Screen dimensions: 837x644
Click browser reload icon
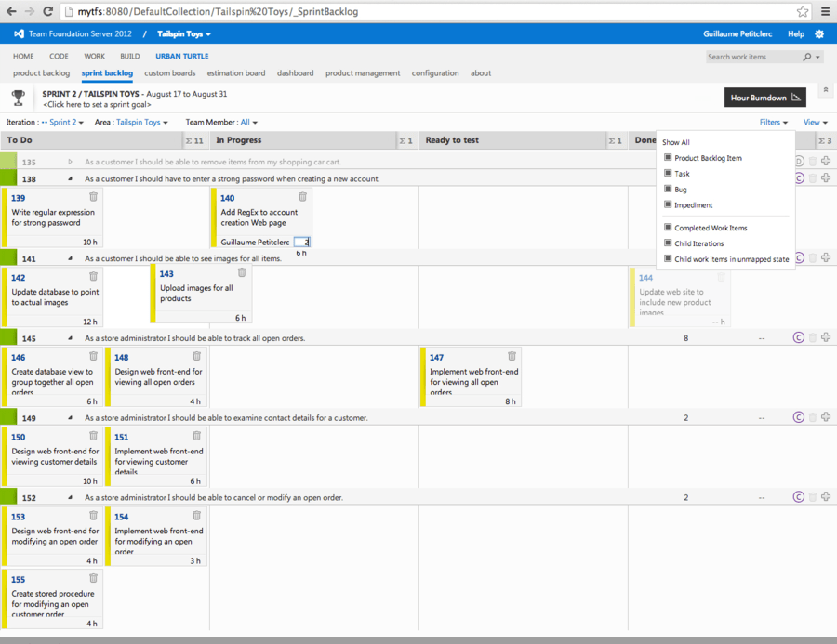(48, 11)
